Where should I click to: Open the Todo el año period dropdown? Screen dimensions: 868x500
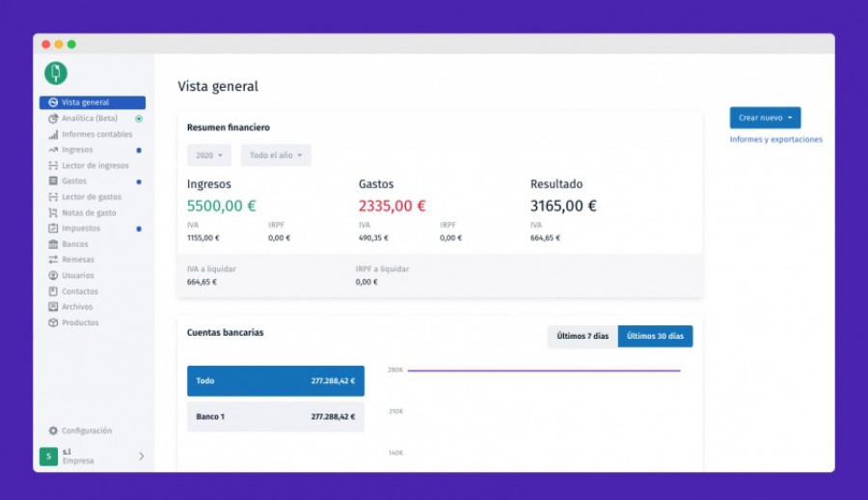[x=276, y=155]
